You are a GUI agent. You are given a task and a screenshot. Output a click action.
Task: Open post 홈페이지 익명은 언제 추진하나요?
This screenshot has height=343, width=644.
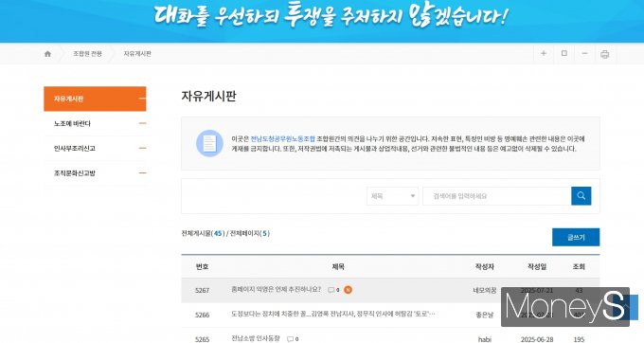pyautogui.click(x=276, y=290)
